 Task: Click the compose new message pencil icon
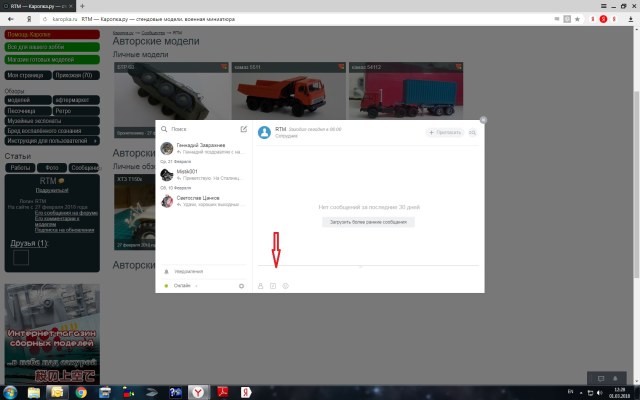tap(243, 129)
